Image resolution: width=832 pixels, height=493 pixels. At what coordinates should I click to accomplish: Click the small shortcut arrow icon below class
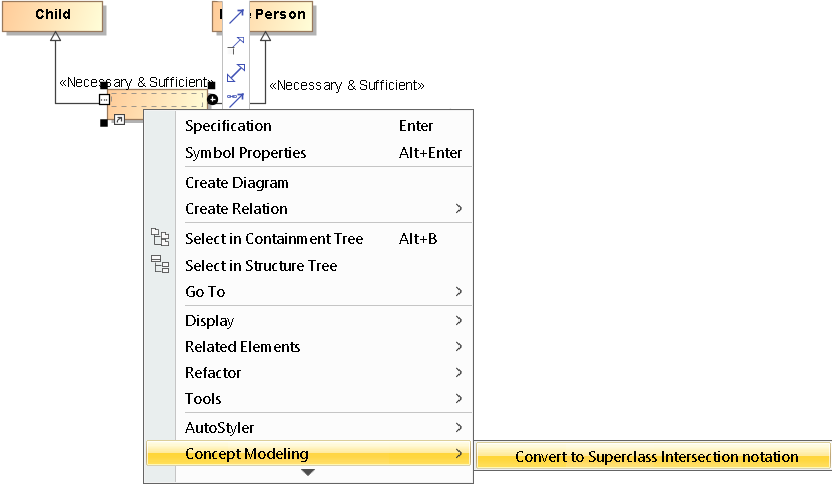(x=119, y=120)
